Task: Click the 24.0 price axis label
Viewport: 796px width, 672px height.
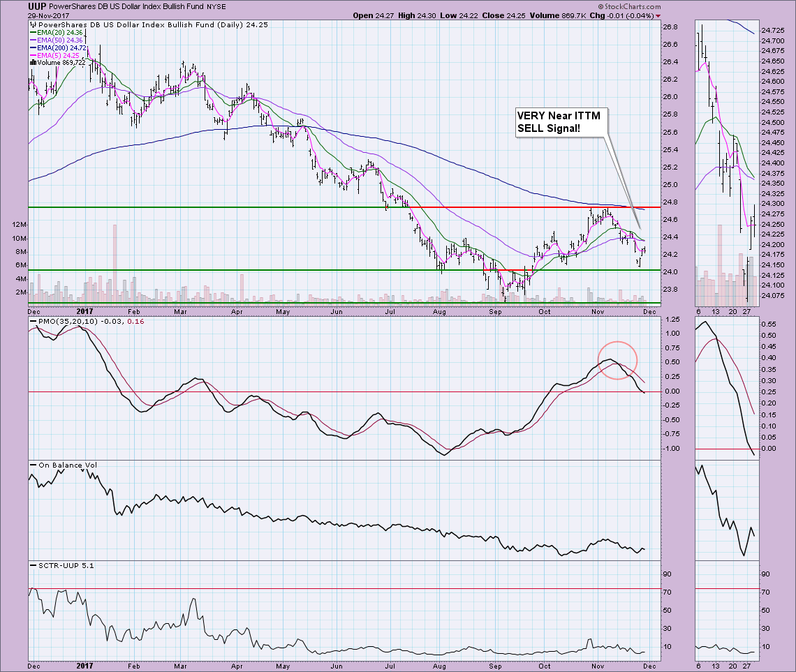Action: 670,272
